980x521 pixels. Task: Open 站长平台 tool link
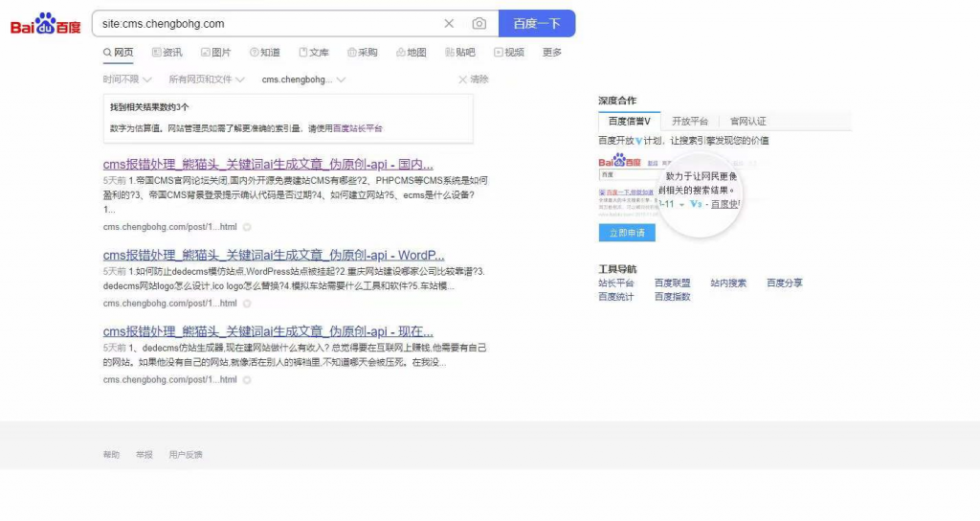[616, 283]
